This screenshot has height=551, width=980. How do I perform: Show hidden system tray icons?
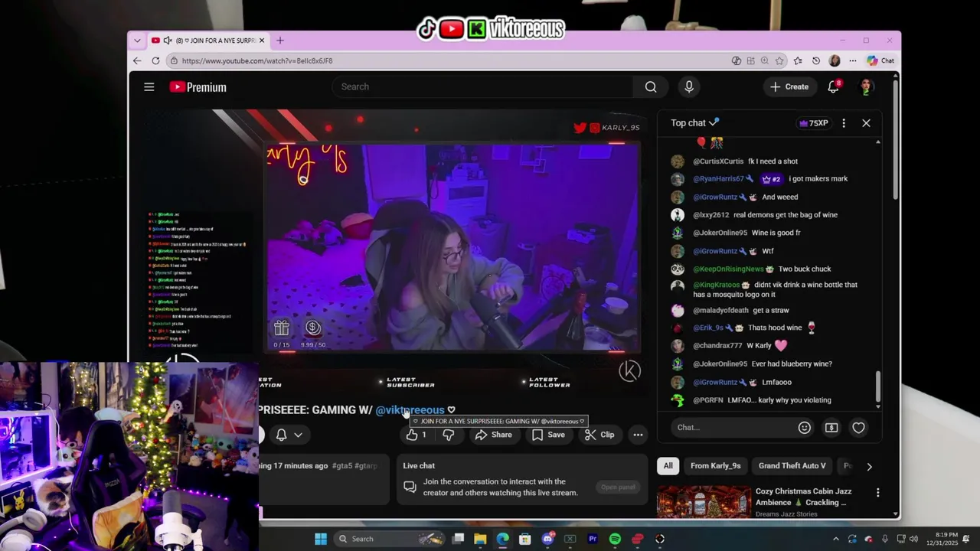[835, 539]
